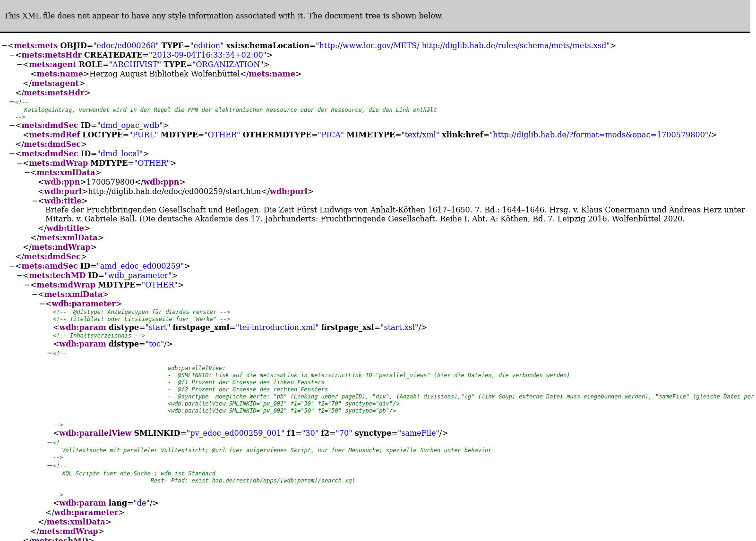Viewport: 756px width, 541px height.
Task: Click the closing wdb:parameter tag
Action: tap(85, 513)
